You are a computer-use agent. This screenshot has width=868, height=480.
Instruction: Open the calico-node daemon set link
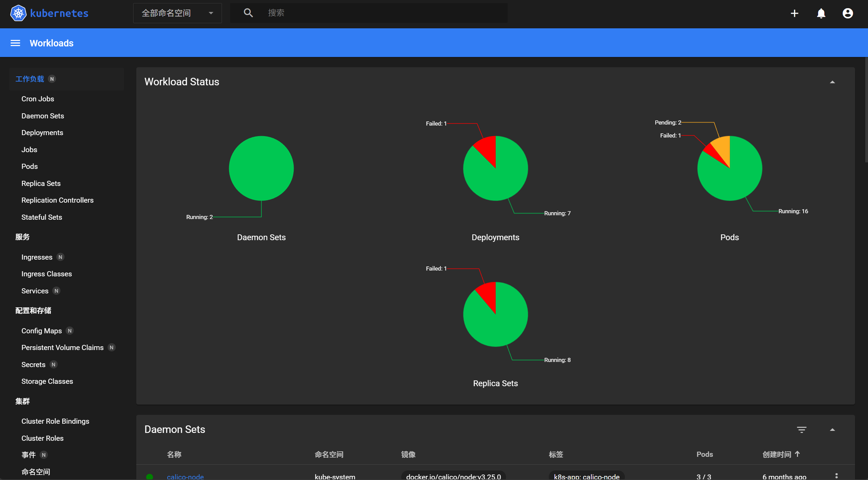coord(185,476)
